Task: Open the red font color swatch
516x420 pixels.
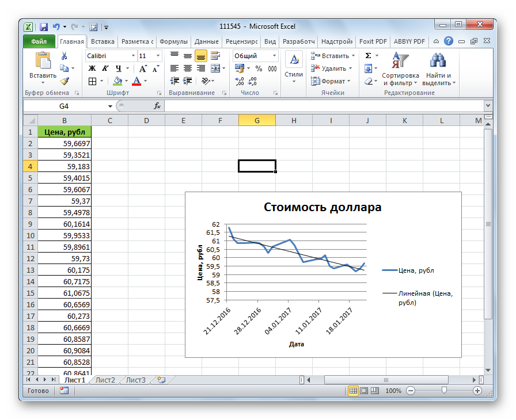Action: pyautogui.click(x=136, y=81)
